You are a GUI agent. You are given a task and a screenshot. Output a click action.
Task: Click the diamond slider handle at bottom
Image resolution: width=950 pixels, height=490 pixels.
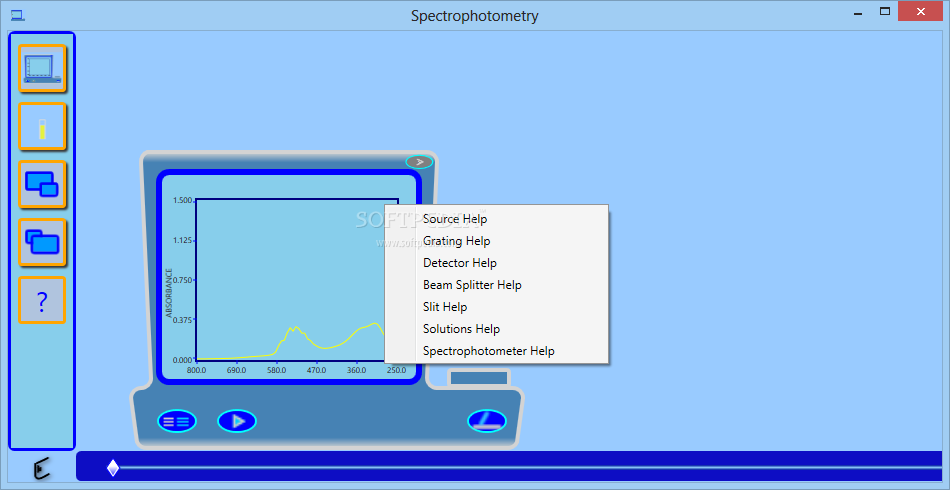click(x=113, y=467)
